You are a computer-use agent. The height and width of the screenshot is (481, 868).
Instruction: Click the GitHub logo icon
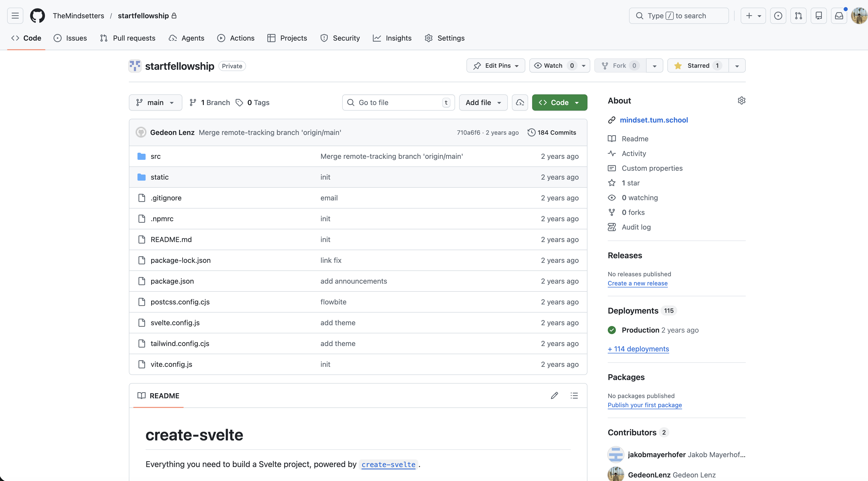click(x=37, y=16)
